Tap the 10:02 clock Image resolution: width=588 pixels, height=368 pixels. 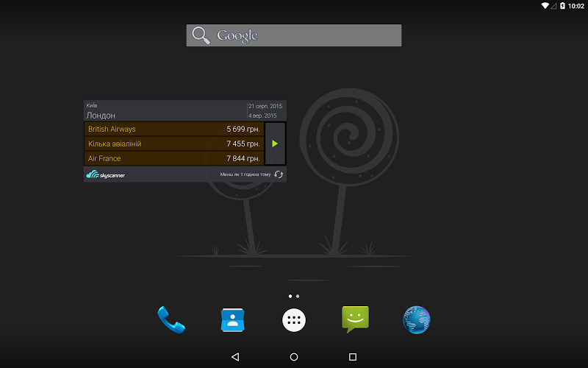(576, 6)
